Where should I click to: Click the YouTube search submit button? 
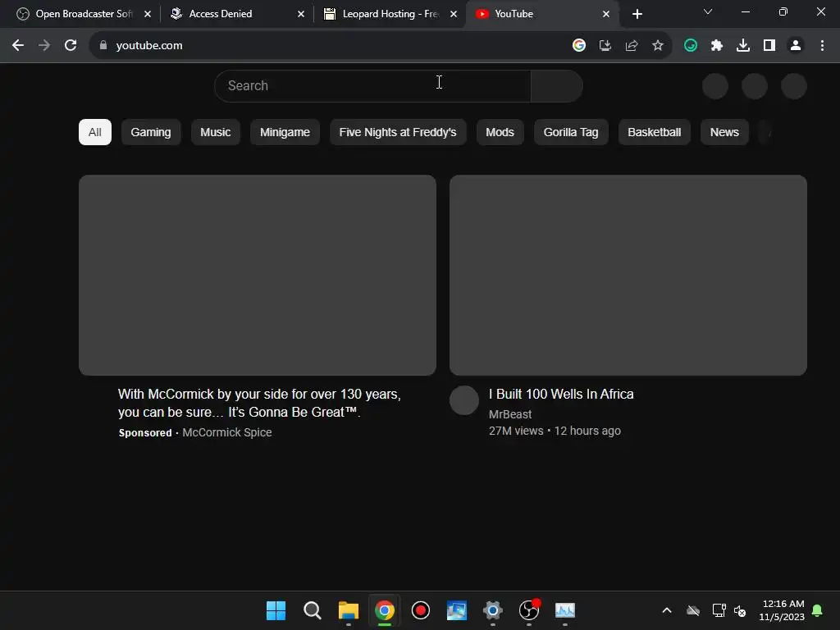coord(557,85)
